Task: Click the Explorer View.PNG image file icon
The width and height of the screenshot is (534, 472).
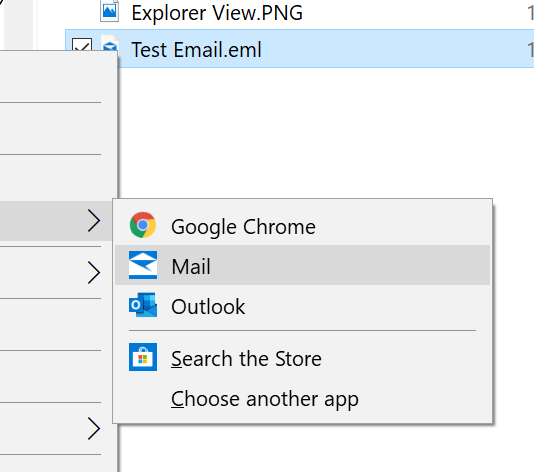Action: click(110, 11)
